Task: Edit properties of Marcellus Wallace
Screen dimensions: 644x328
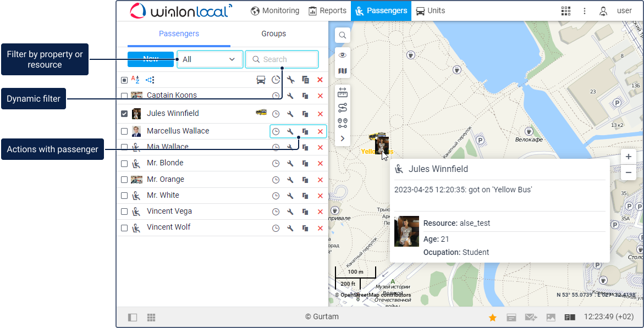Action: pyautogui.click(x=290, y=131)
